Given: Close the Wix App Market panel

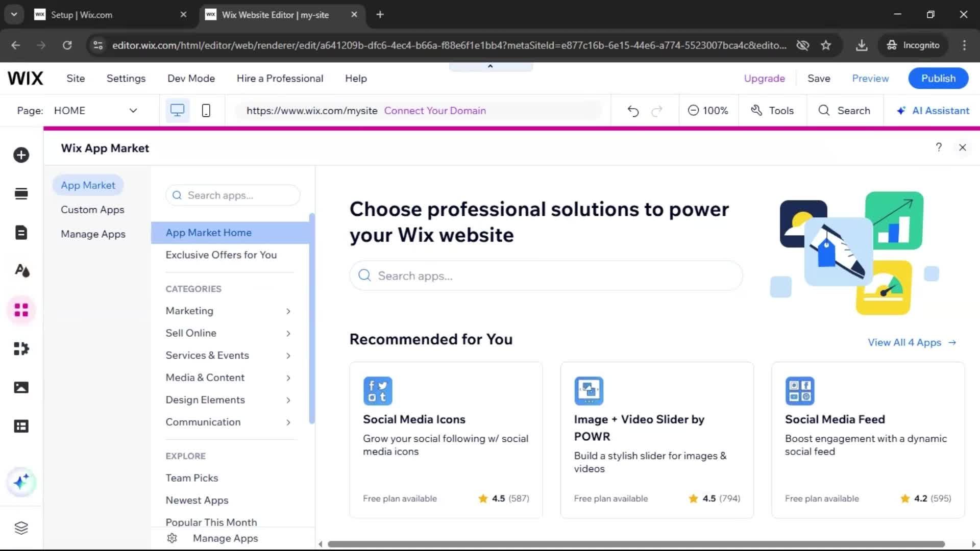Looking at the screenshot, I should 963,147.
